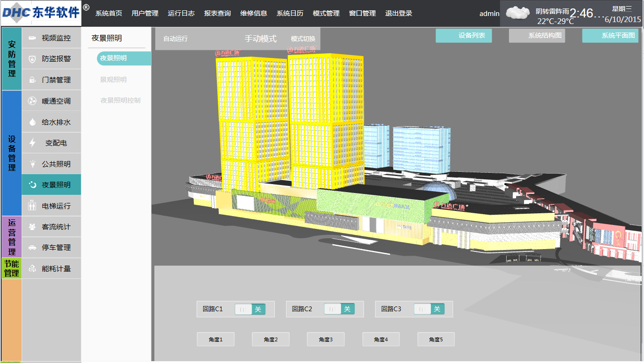Screen dimensions: 644x363
Task: Open HVAC via the fan icon
Action: tap(32, 101)
